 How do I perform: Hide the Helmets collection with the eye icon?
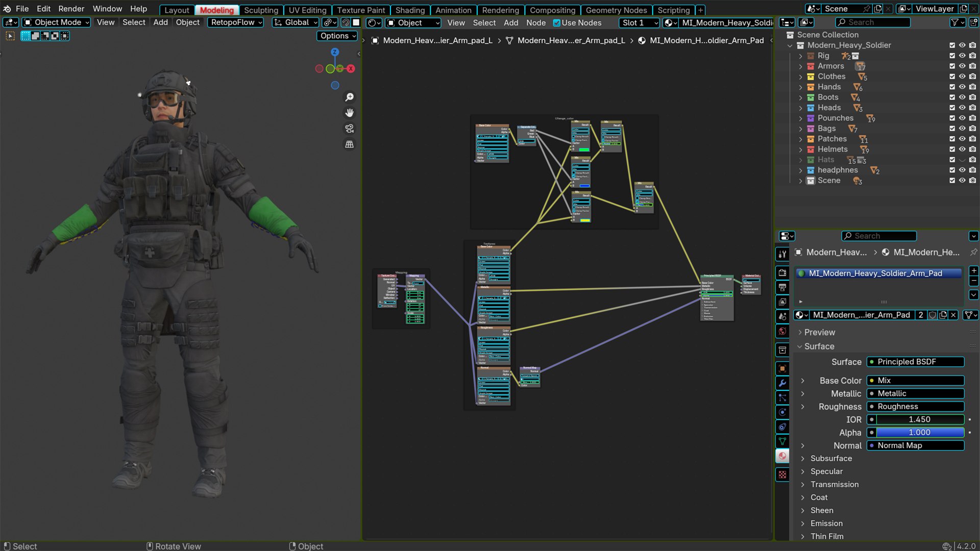tap(962, 149)
